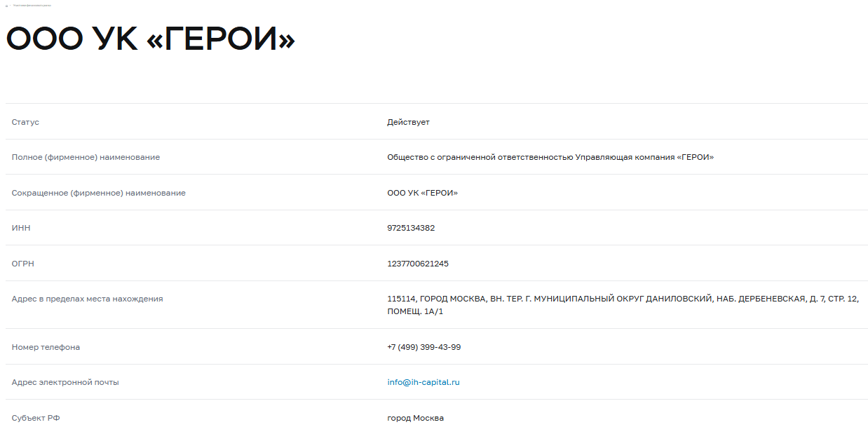The width and height of the screenshot is (868, 427).
Task: Click the ОГРН number 1237700621245
Action: [x=418, y=264]
